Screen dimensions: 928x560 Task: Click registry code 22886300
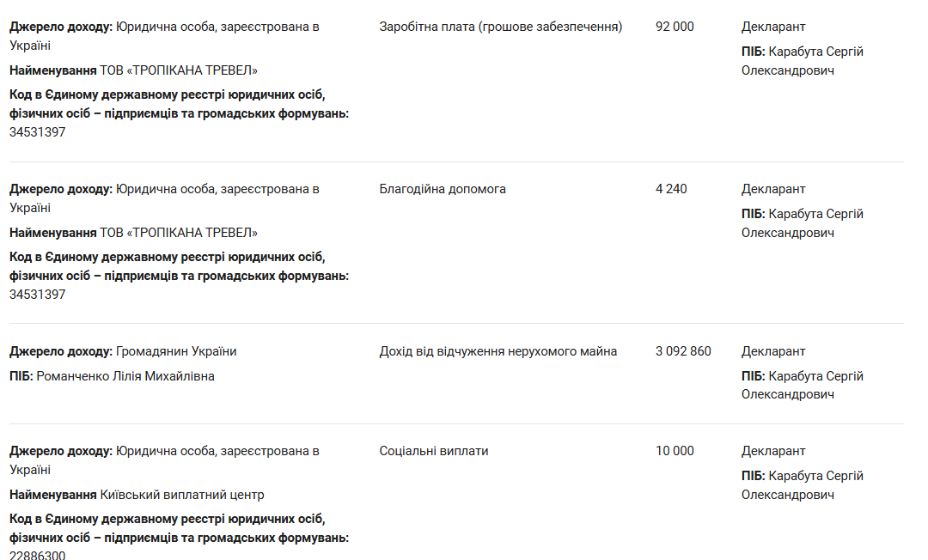coord(38,555)
